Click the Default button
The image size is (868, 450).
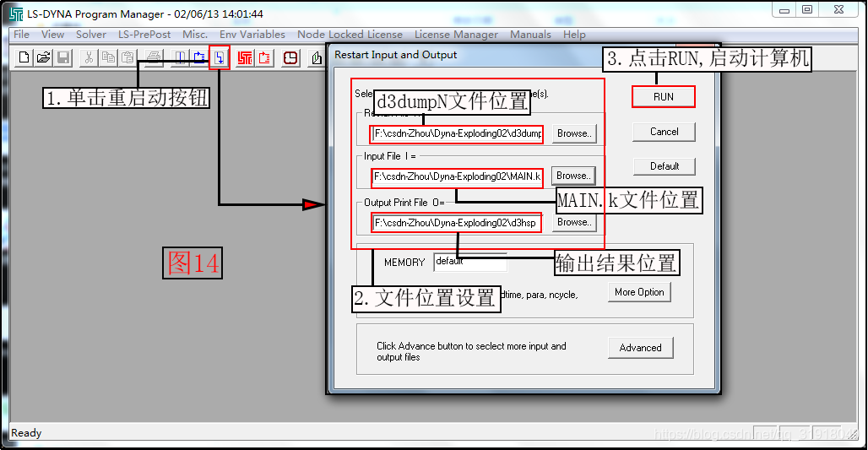pyautogui.click(x=665, y=166)
